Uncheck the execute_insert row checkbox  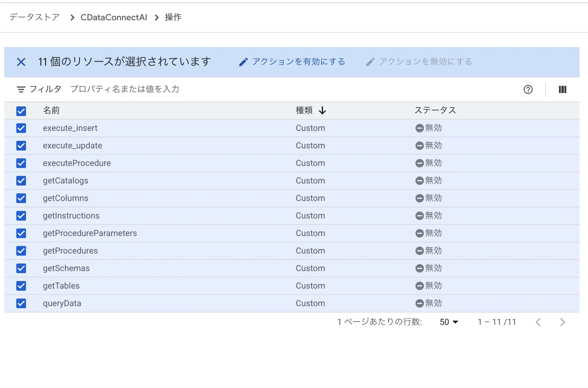[x=21, y=128]
